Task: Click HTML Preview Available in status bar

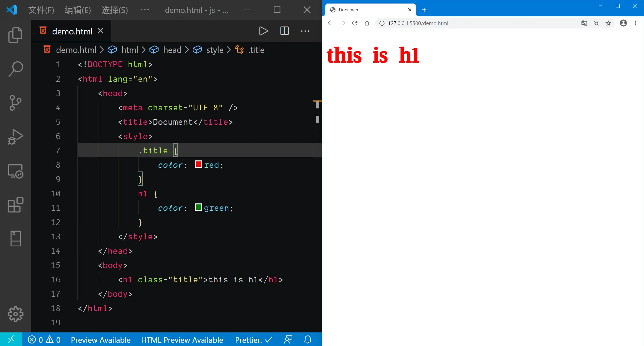Action: pyautogui.click(x=182, y=340)
